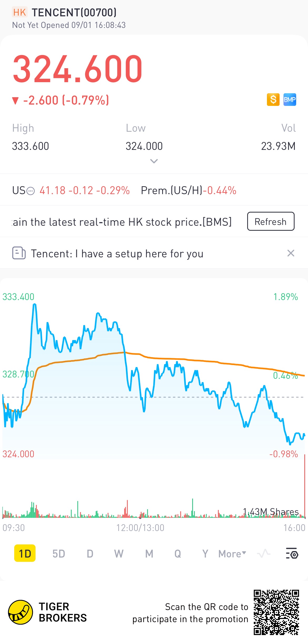The width and height of the screenshot is (308, 644).
Task: Select the M monthly chart tab
Action: click(x=149, y=554)
